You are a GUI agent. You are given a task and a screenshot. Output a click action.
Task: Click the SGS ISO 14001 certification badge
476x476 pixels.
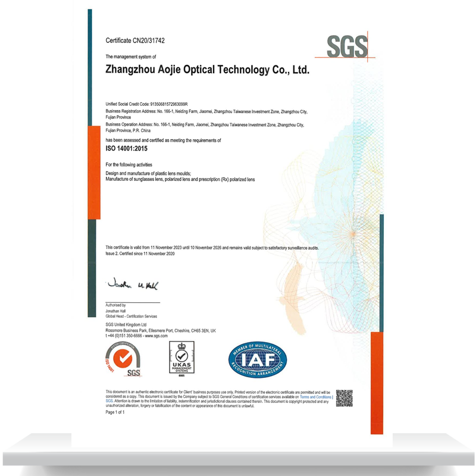coord(123,359)
